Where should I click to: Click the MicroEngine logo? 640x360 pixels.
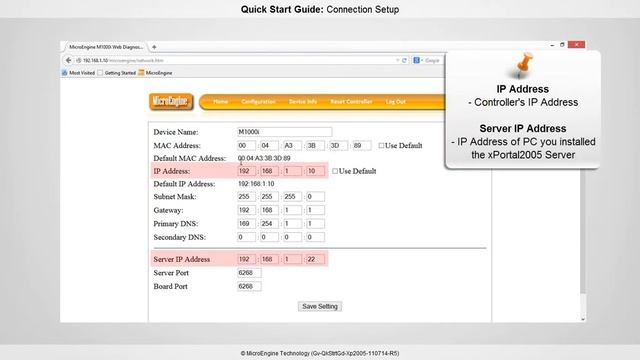tap(171, 102)
